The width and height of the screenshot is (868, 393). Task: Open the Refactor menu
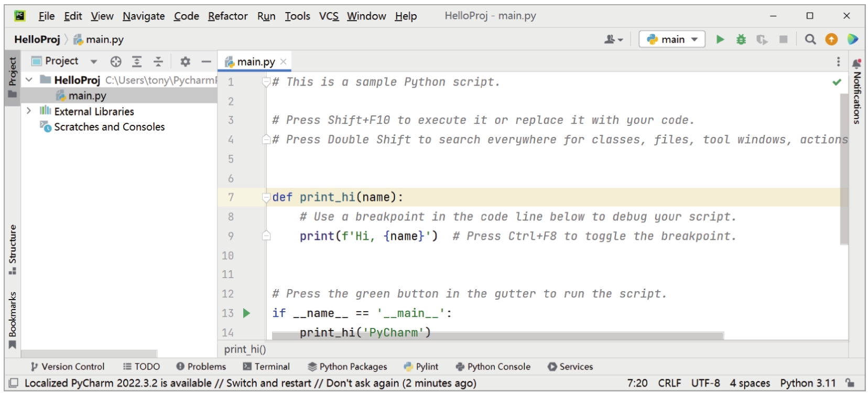[227, 16]
